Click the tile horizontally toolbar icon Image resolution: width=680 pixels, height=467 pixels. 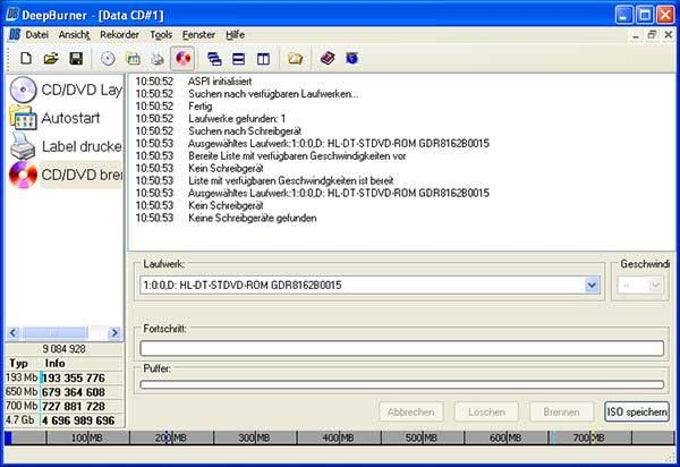point(239,58)
